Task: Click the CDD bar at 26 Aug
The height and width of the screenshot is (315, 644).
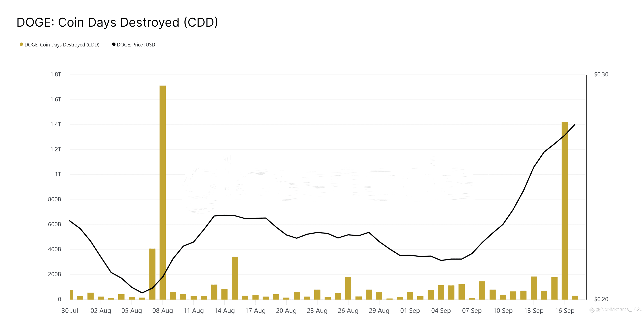Action: coord(348,288)
